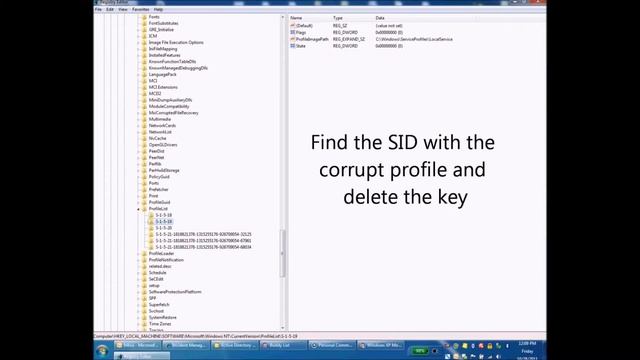
Task: Select the MiniDumpAuxiliaryDlls key
Action: coord(170,100)
